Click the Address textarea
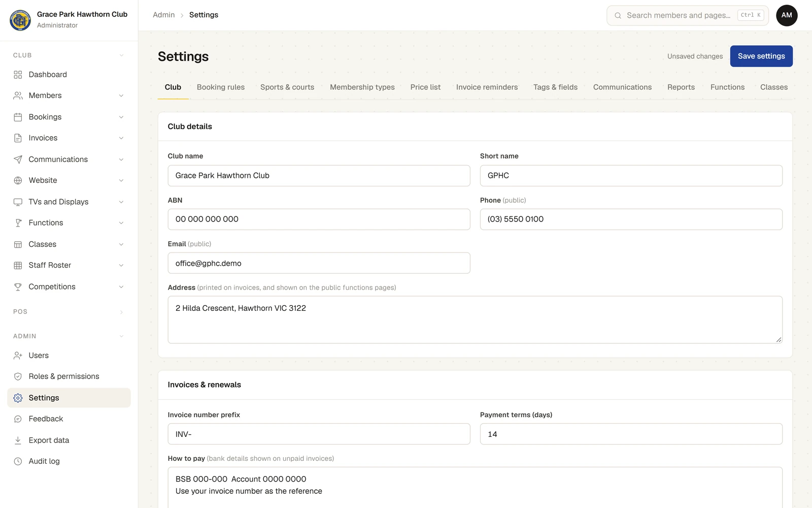The height and width of the screenshot is (508, 812). (475, 320)
